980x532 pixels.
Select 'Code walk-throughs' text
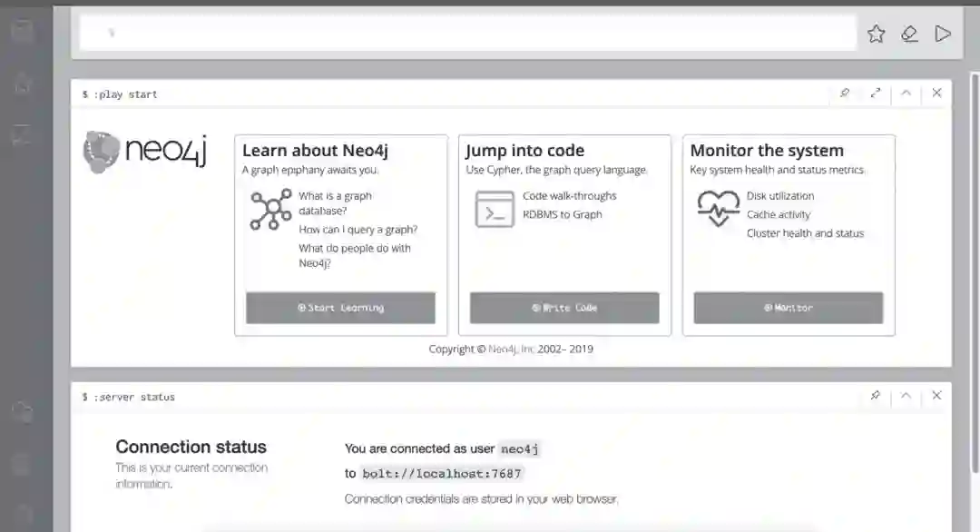569,196
